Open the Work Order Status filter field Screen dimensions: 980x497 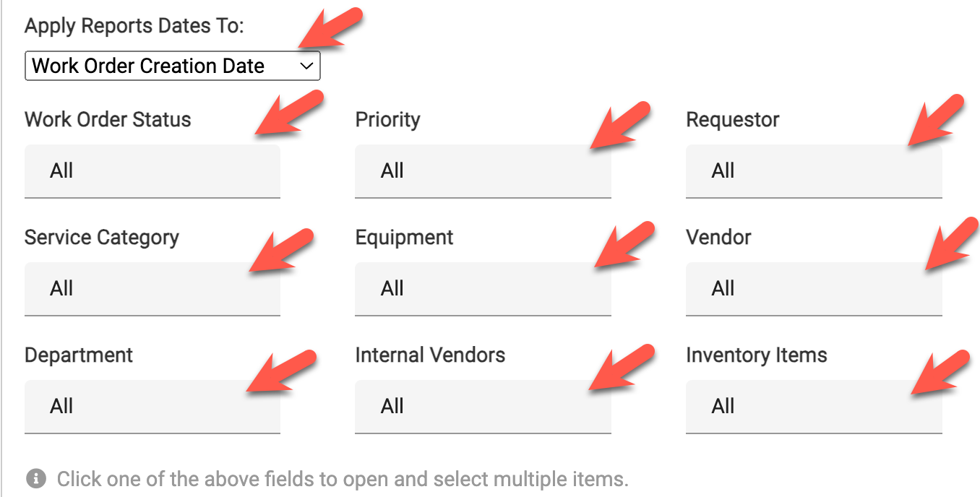point(152,171)
